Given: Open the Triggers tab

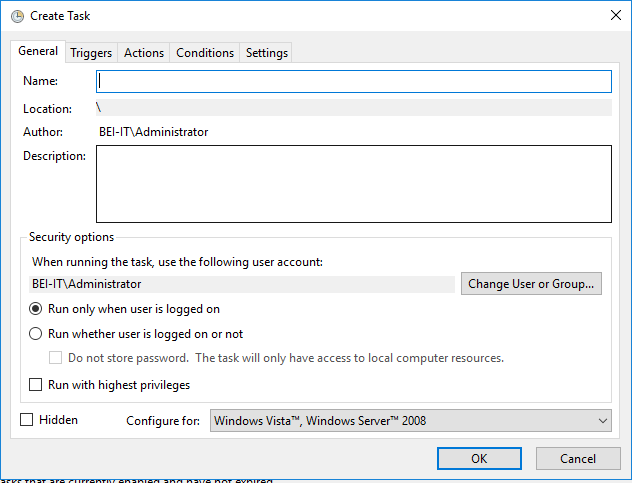Looking at the screenshot, I should (91, 53).
